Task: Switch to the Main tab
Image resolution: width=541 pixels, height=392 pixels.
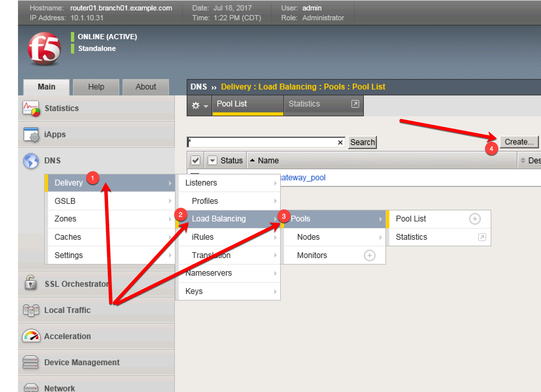Action: (x=46, y=87)
